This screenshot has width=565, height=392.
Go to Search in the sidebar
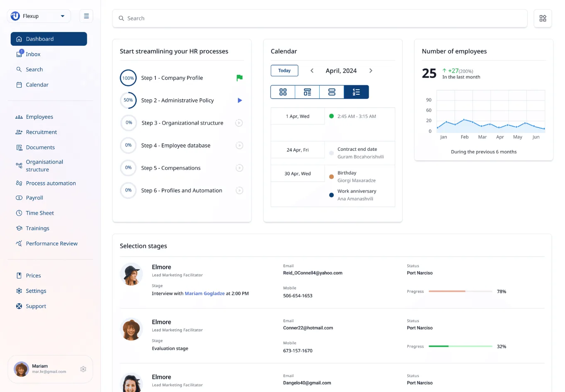29,69
